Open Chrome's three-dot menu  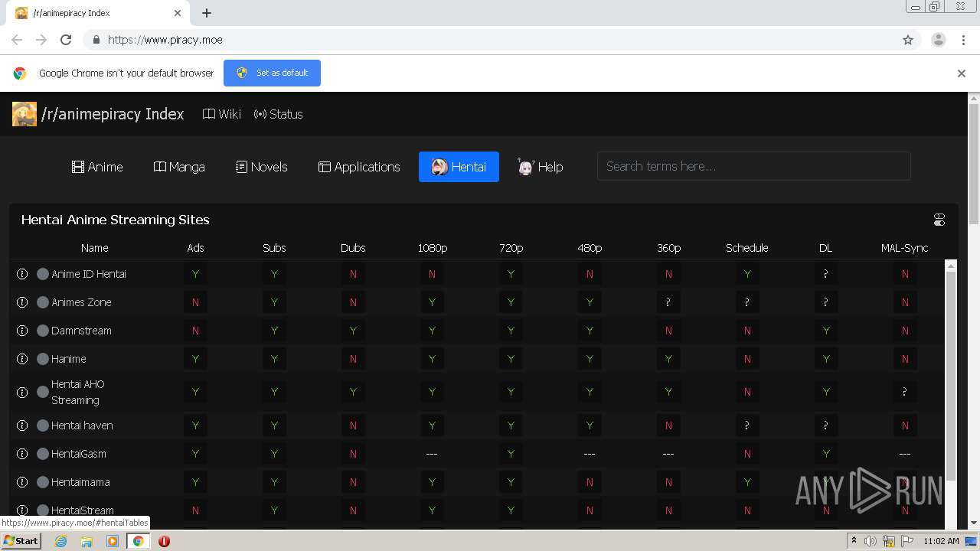click(963, 40)
